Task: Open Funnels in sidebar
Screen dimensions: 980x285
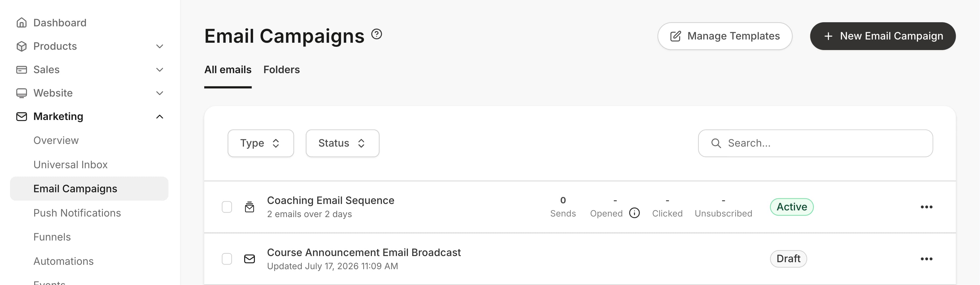Action: pos(52,237)
